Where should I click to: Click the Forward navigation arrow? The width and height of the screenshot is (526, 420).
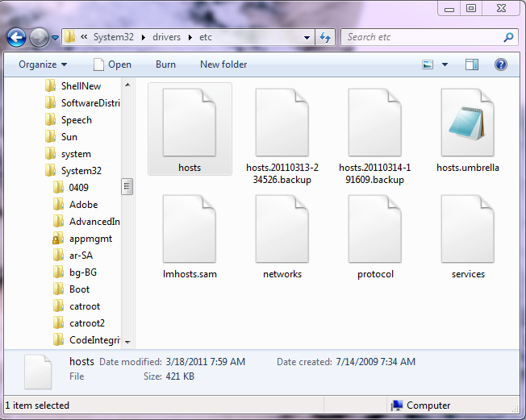tap(39, 37)
